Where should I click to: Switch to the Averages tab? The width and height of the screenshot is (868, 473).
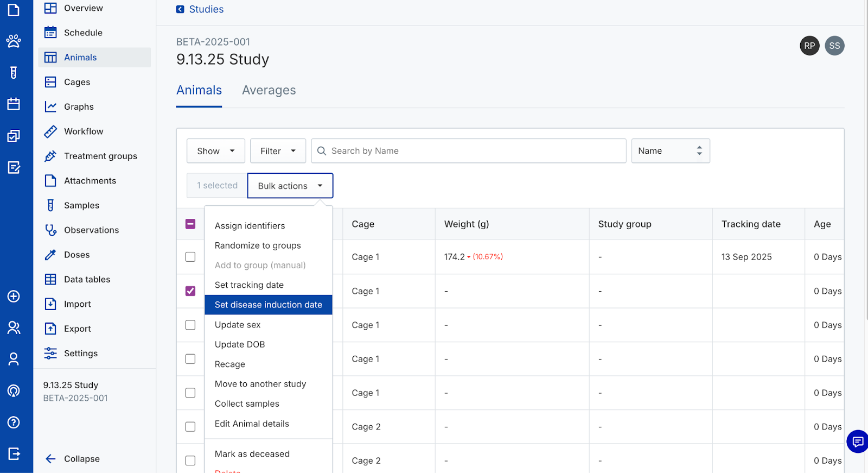pos(269,90)
